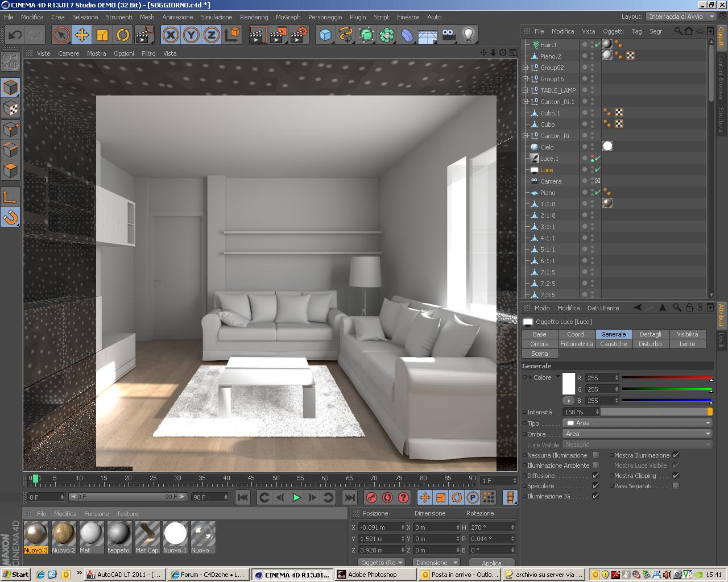The height and width of the screenshot is (582, 728).
Task: Select the Move tool in the toolbar
Action: click(x=82, y=35)
